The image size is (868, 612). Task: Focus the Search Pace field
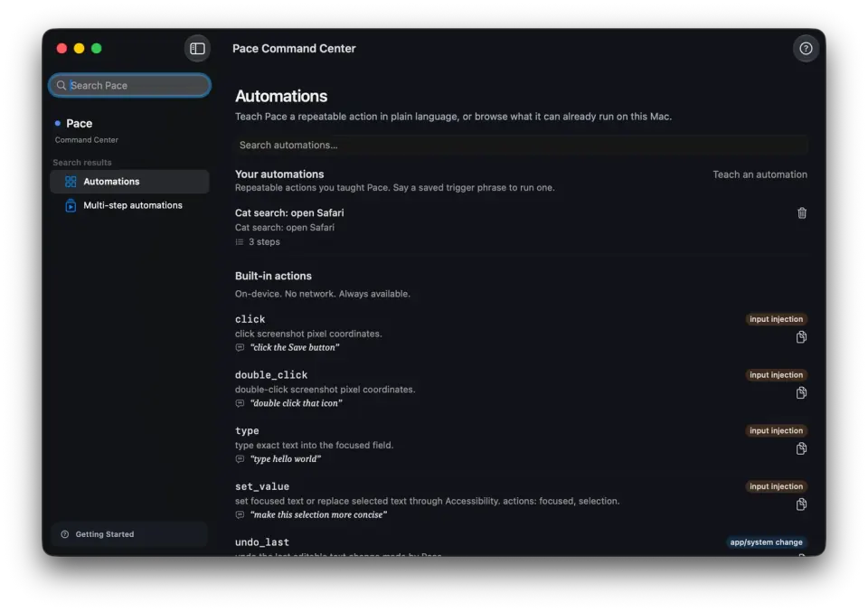[129, 85]
